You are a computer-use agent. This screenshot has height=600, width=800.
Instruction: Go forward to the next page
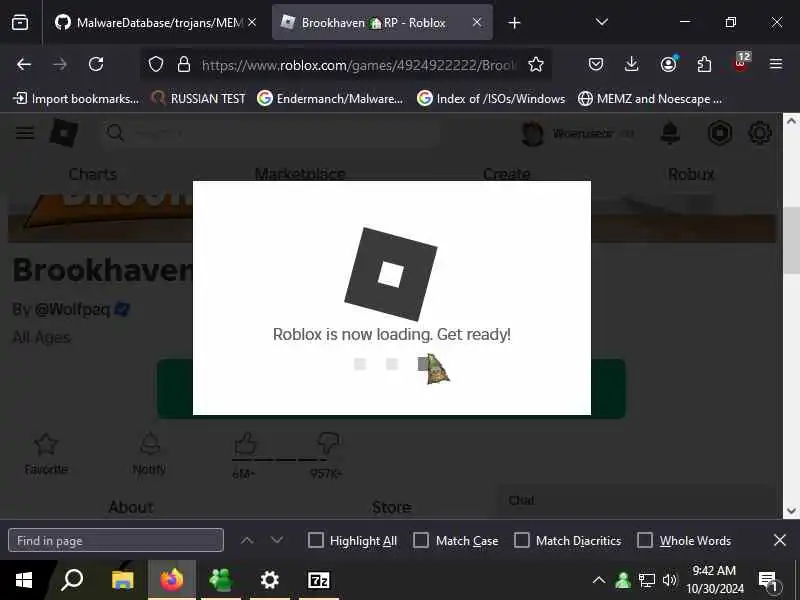pos(60,64)
